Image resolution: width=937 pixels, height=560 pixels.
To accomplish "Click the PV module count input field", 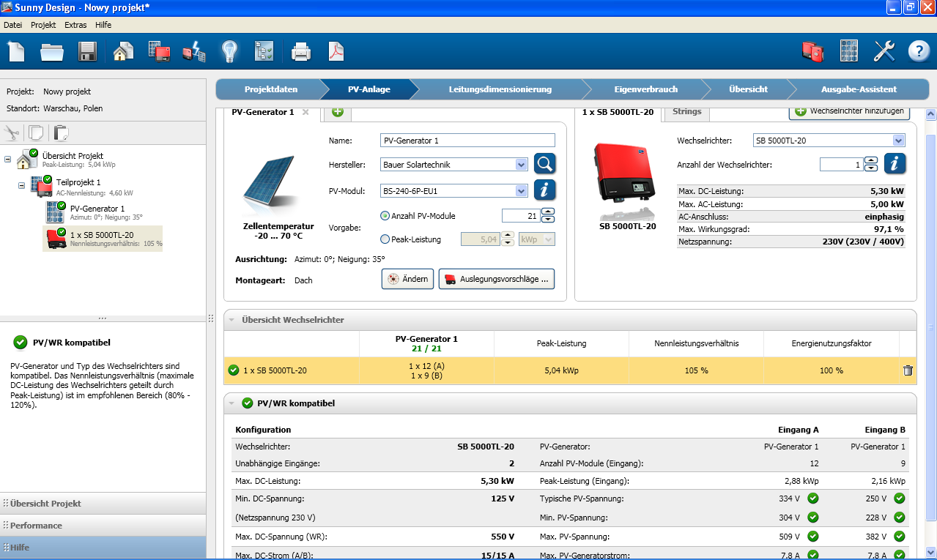I will (521, 216).
